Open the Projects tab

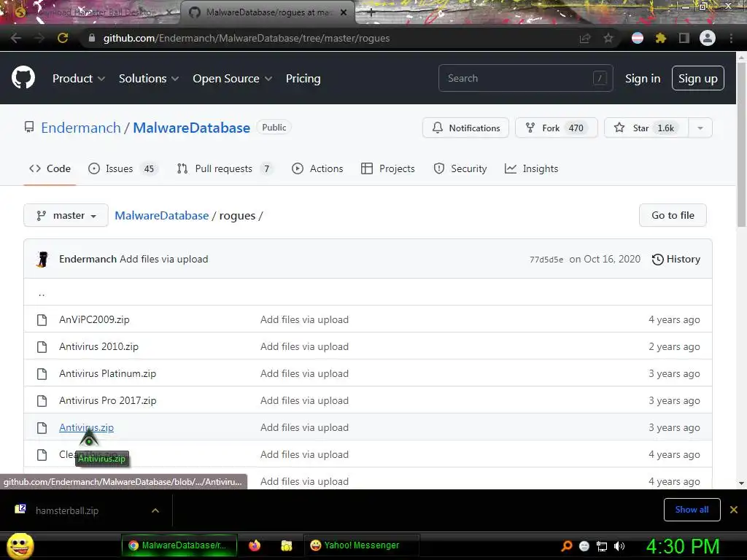pos(388,168)
